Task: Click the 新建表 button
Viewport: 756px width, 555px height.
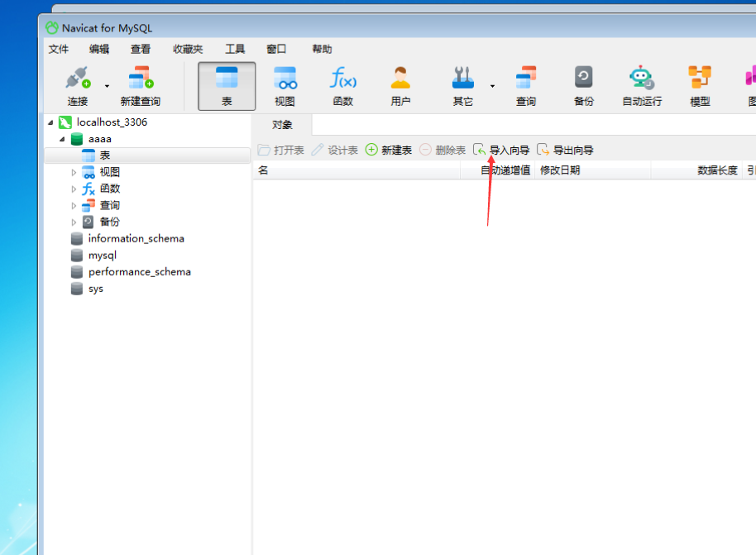Action: [x=389, y=150]
